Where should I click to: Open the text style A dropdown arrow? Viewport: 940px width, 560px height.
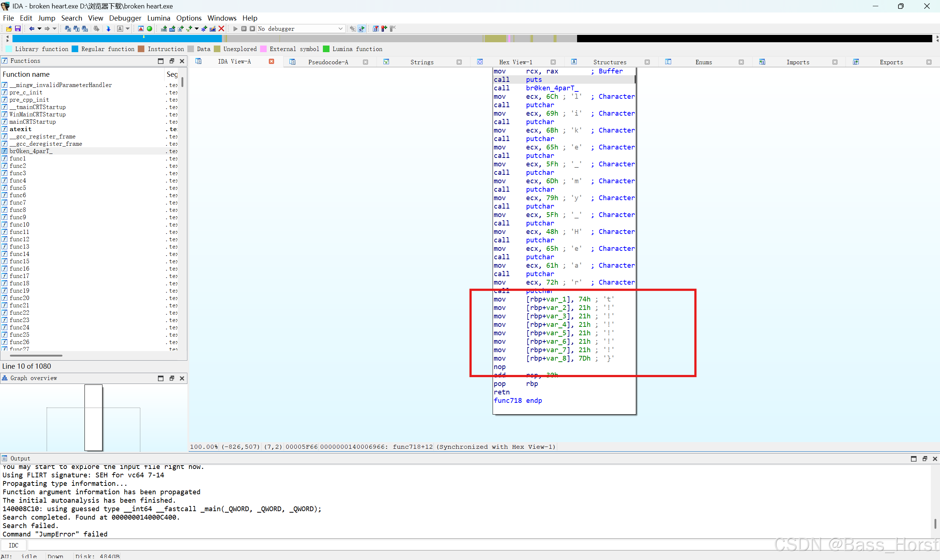click(x=127, y=29)
